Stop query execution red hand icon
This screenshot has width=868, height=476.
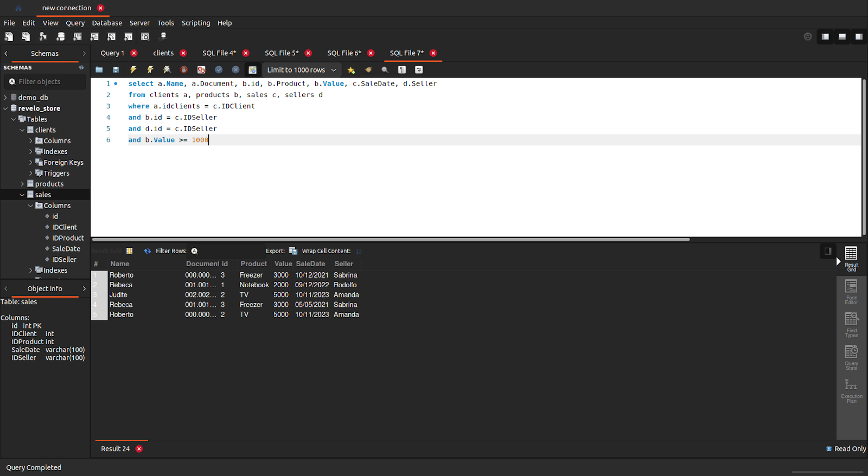coord(184,69)
